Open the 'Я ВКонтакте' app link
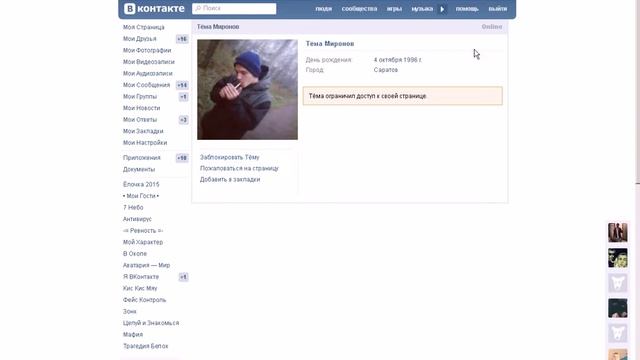Screen dimensions: 640x360 tap(141, 277)
